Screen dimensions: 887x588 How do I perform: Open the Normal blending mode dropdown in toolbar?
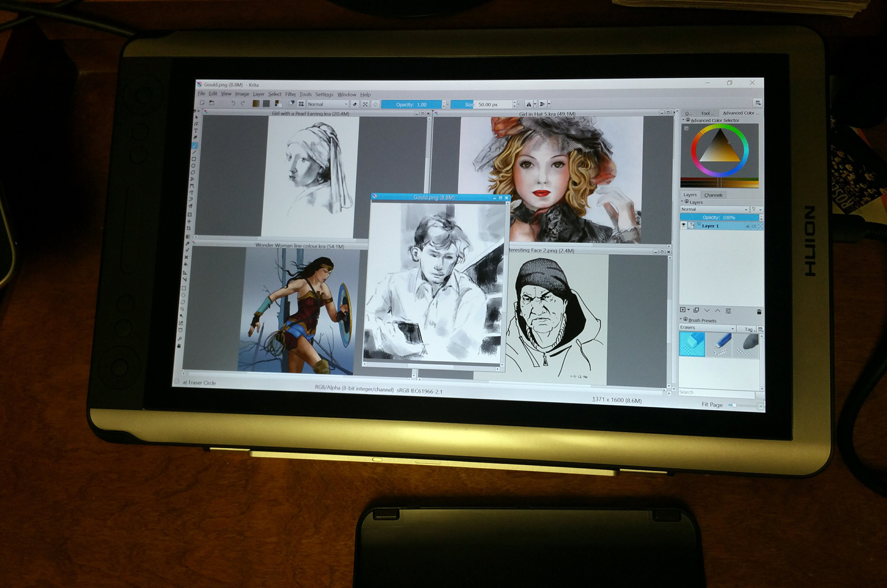pyautogui.click(x=327, y=104)
